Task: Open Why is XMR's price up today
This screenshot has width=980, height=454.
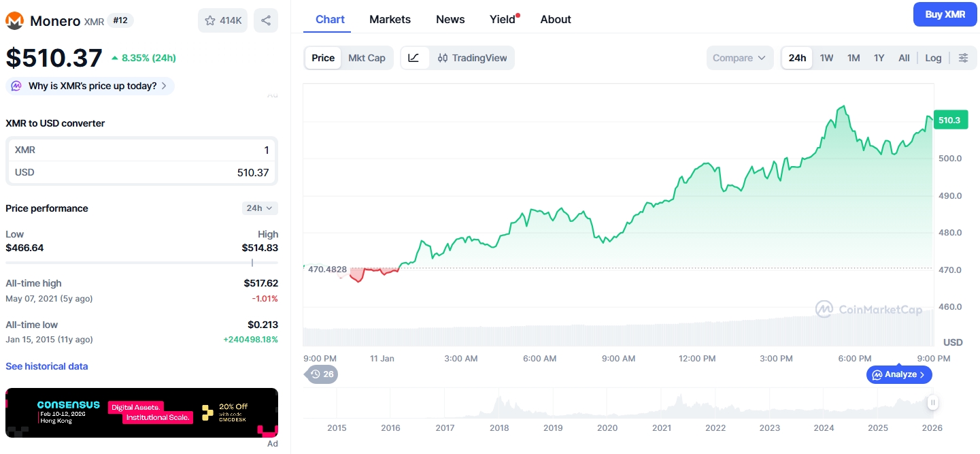Action: pyautogui.click(x=90, y=86)
